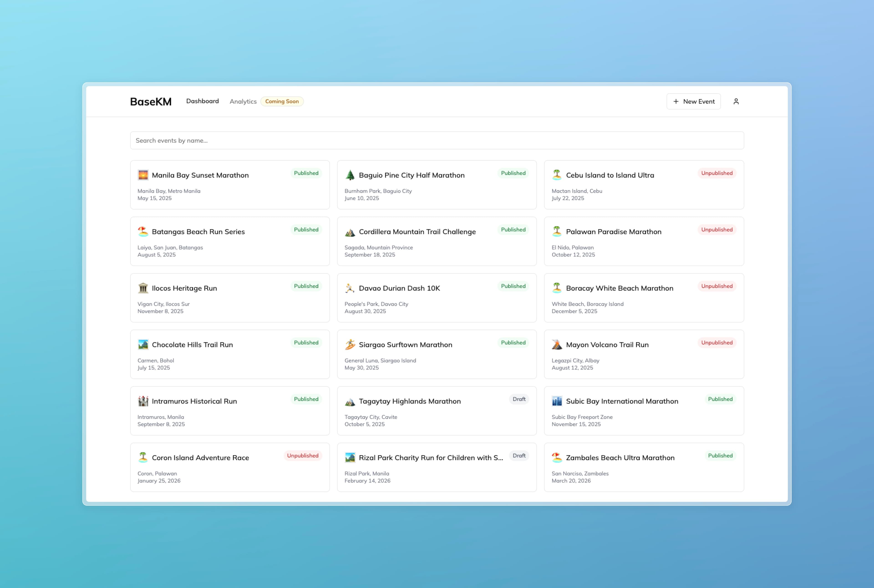Click the sunset icon on Manila Bay Marathon
874x588 pixels.
(x=143, y=175)
